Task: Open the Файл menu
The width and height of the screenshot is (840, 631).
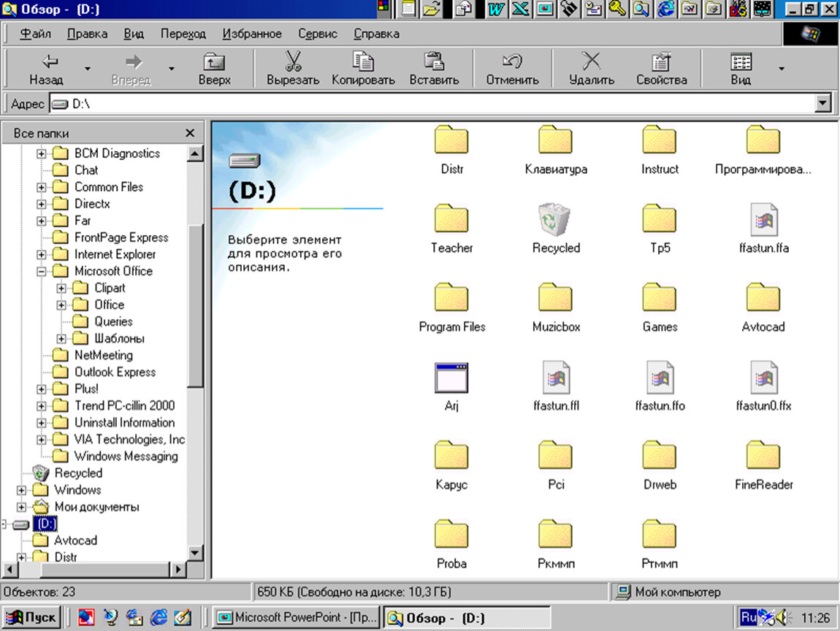Action: [x=35, y=34]
